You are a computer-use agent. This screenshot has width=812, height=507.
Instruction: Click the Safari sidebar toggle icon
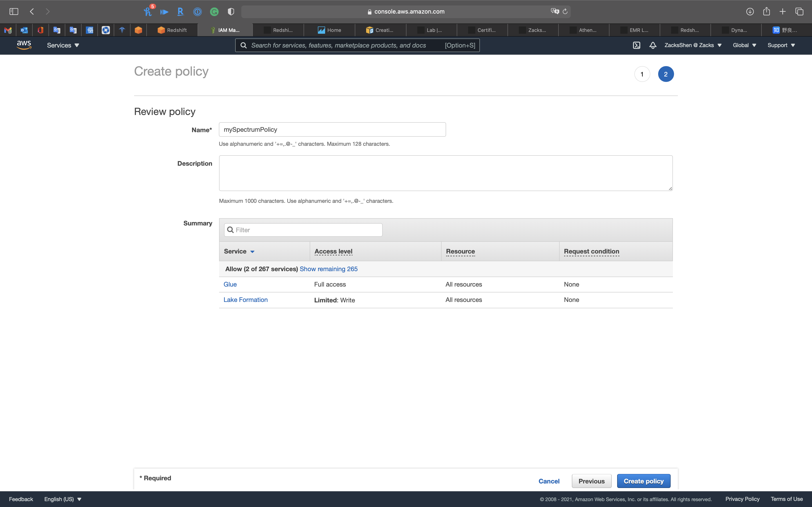point(14,12)
